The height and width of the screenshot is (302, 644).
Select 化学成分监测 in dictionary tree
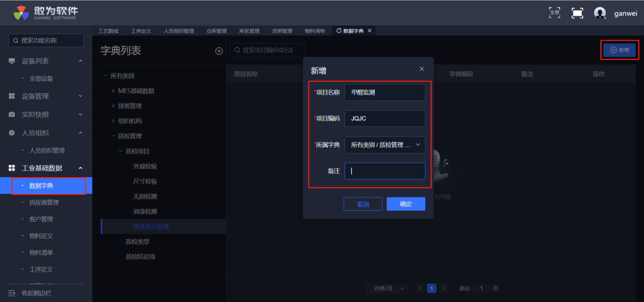(151, 226)
